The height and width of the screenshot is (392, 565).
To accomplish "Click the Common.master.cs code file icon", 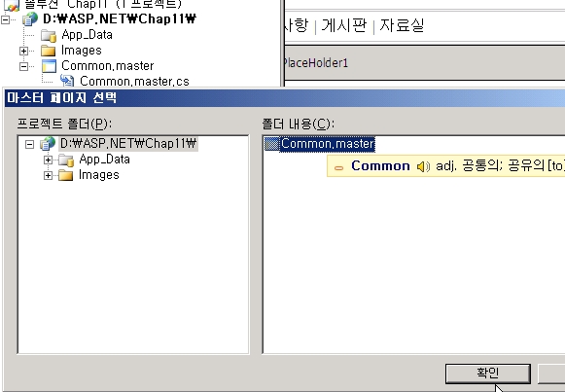I will pos(67,81).
